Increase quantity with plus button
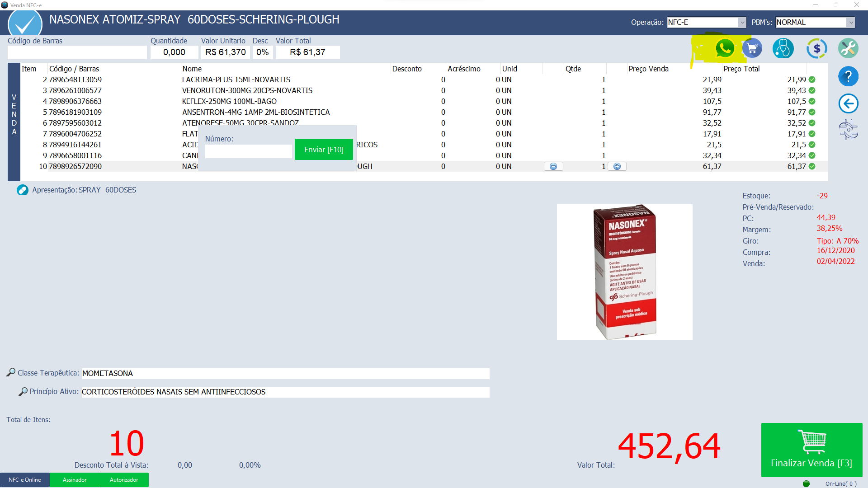 click(617, 166)
